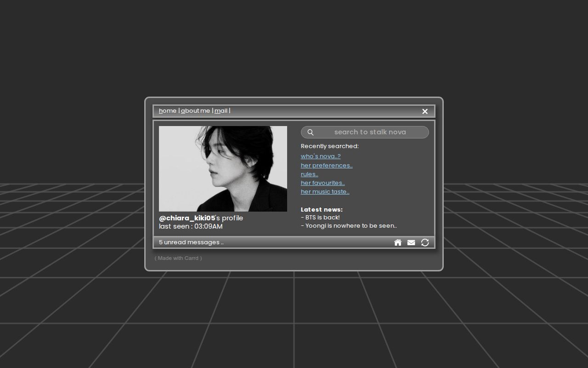The image size is (588, 368).
Task: Click the magnifying glass search icon
Action: 311,132
